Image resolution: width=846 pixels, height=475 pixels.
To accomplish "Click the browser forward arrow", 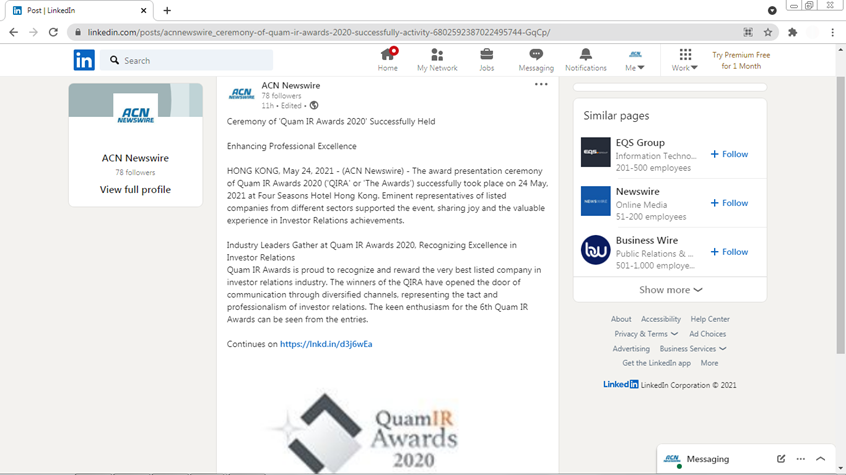I will coord(33,32).
